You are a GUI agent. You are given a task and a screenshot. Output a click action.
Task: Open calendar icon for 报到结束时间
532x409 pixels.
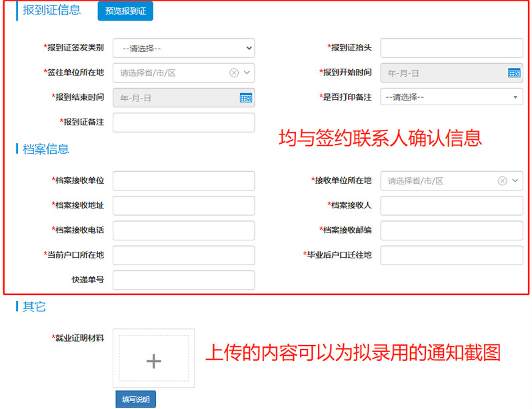click(x=246, y=98)
